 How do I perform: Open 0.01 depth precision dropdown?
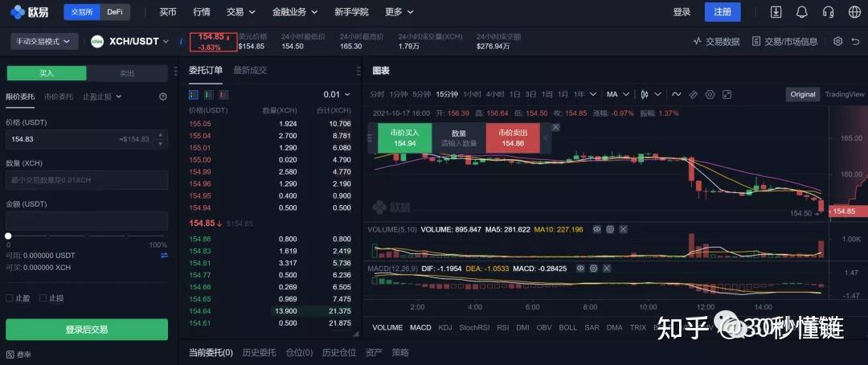(x=337, y=95)
